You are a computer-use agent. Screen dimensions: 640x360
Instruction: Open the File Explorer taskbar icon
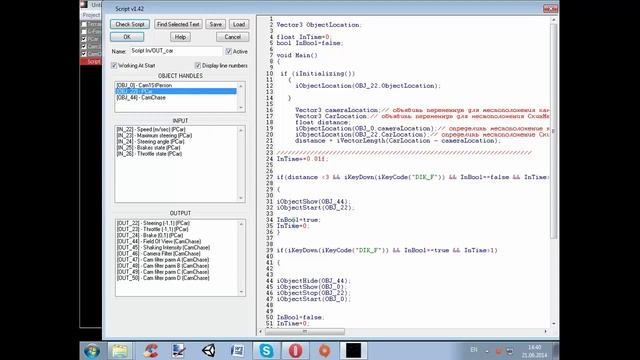120,351
